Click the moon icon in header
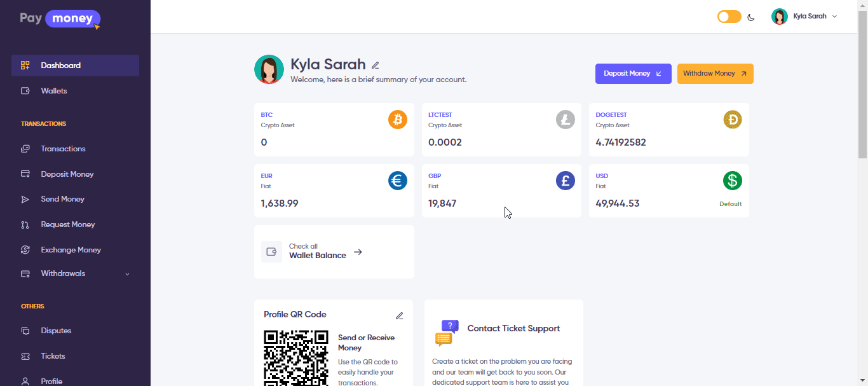The height and width of the screenshot is (386, 868). pos(751,17)
